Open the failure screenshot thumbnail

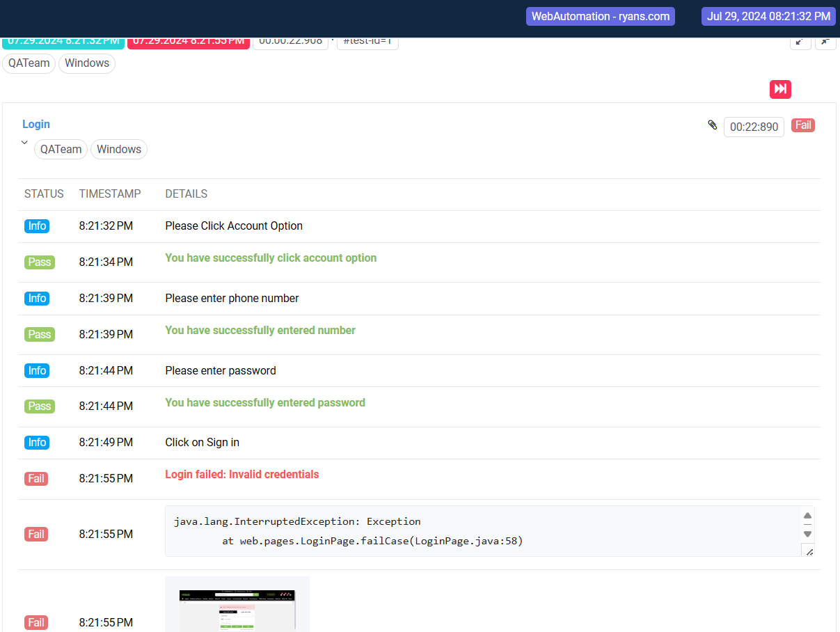pos(237,606)
